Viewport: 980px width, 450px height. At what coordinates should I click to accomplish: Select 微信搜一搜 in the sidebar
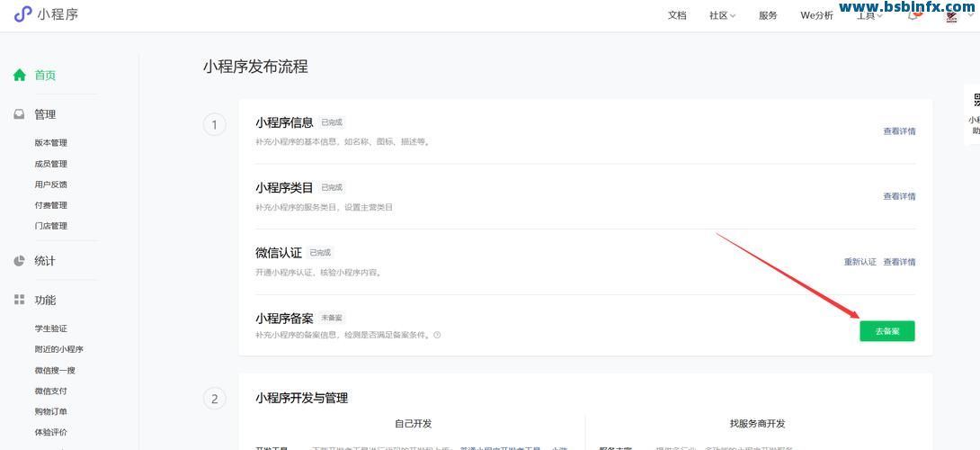coord(55,371)
